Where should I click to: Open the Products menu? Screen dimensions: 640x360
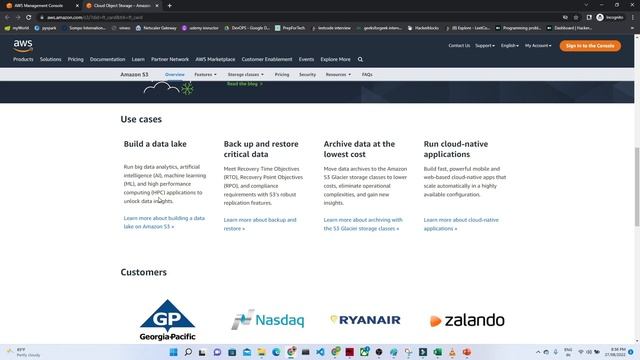(23, 60)
